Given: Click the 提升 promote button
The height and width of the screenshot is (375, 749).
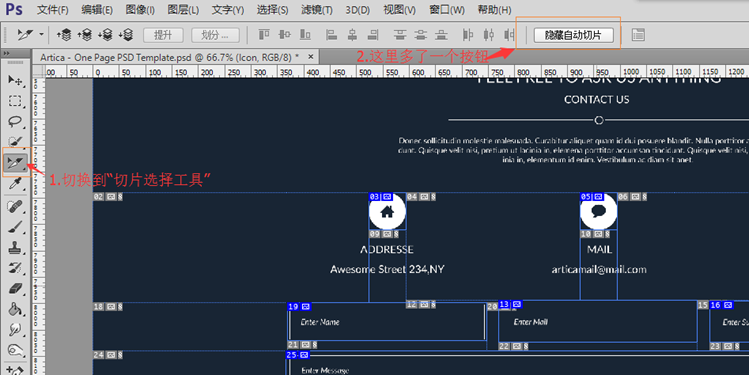Looking at the screenshot, I should [163, 35].
